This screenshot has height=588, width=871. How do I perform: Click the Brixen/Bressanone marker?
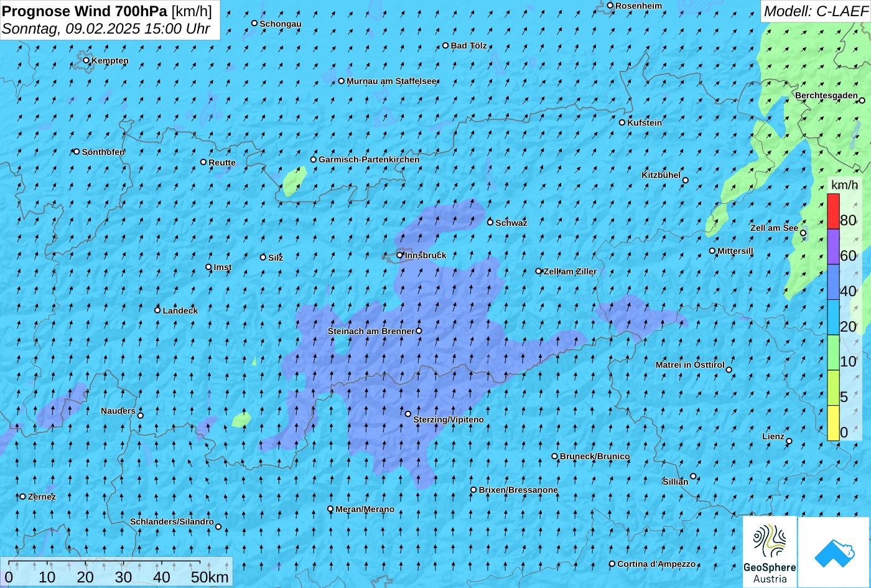473,490
